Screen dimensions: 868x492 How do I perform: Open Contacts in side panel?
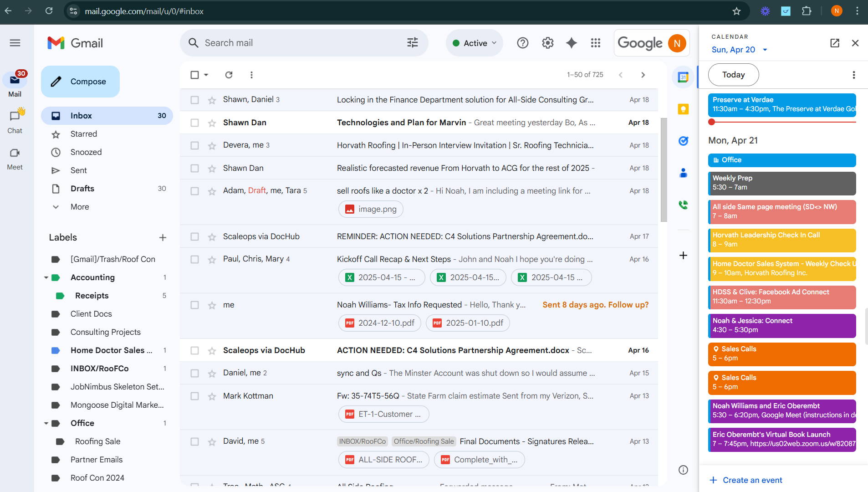coord(683,173)
